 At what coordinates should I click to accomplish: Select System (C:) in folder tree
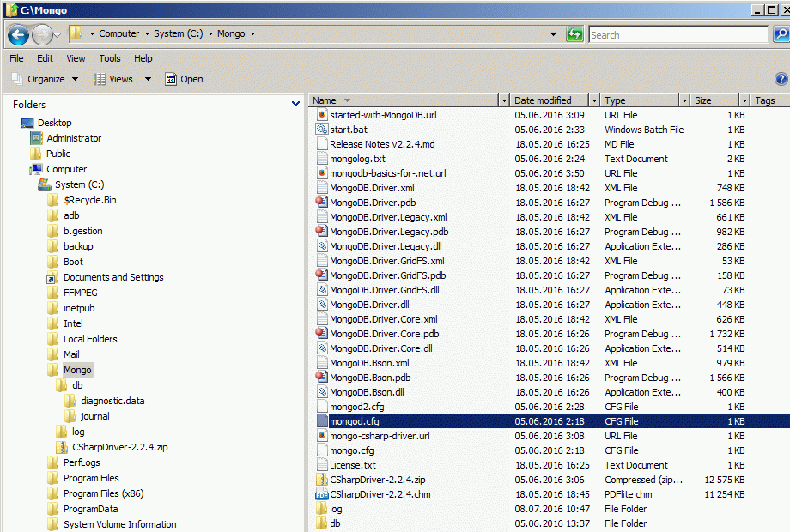tap(80, 184)
